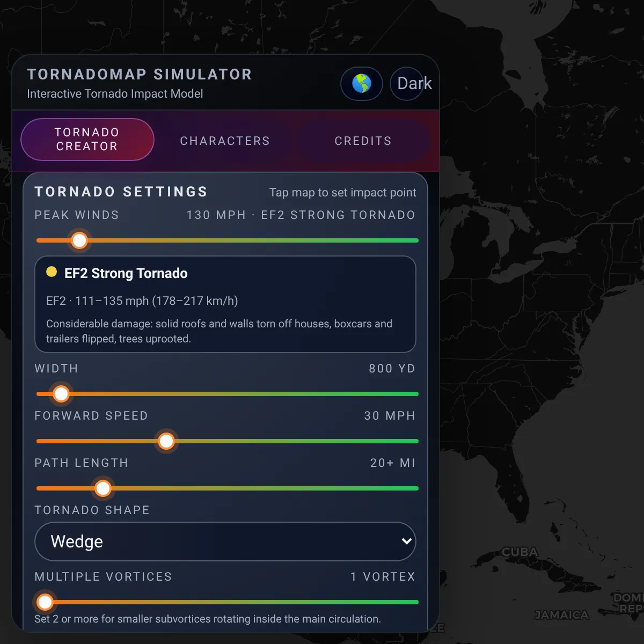Click the Multiple Vortices slider handle
Screen dimensions: 644x644
tap(45, 602)
